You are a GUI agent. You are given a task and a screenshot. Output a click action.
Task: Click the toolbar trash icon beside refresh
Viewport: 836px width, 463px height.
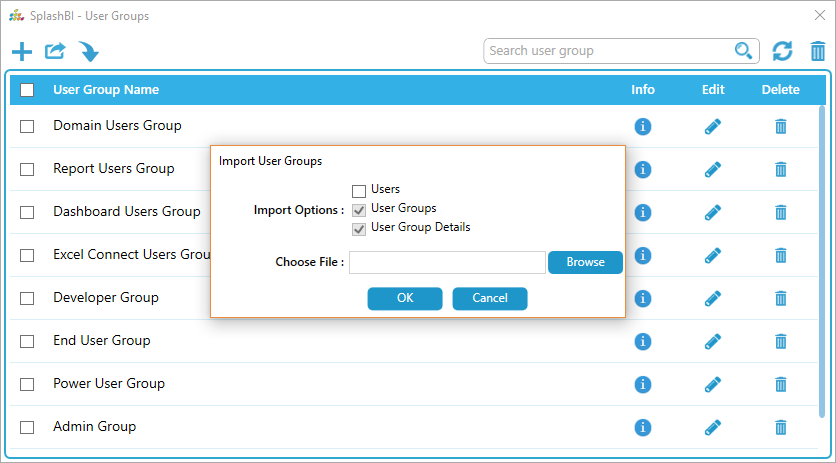[x=818, y=51]
